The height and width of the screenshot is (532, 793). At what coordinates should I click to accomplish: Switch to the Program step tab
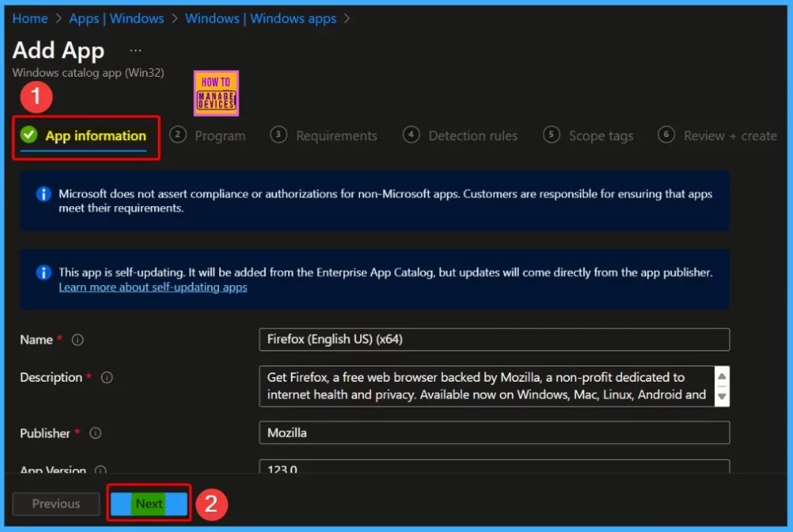tap(208, 136)
